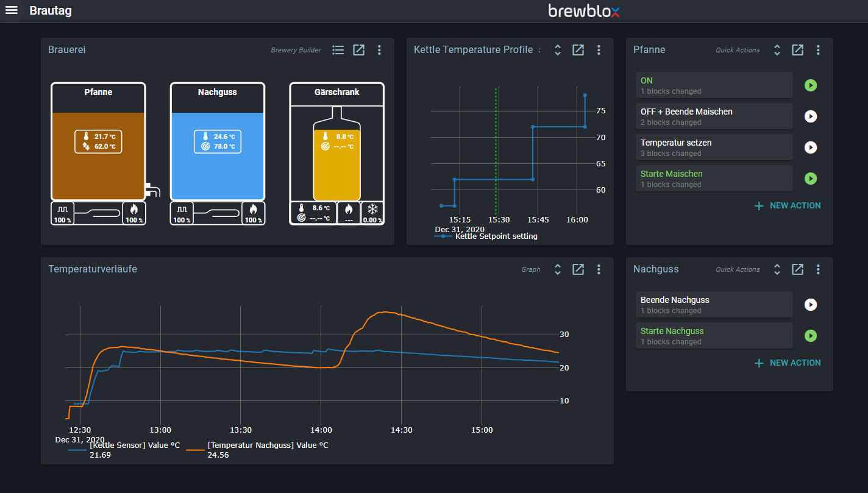This screenshot has width=868, height=493.
Task: Toggle Kettle Temperature Profile widget mode
Action: click(557, 50)
